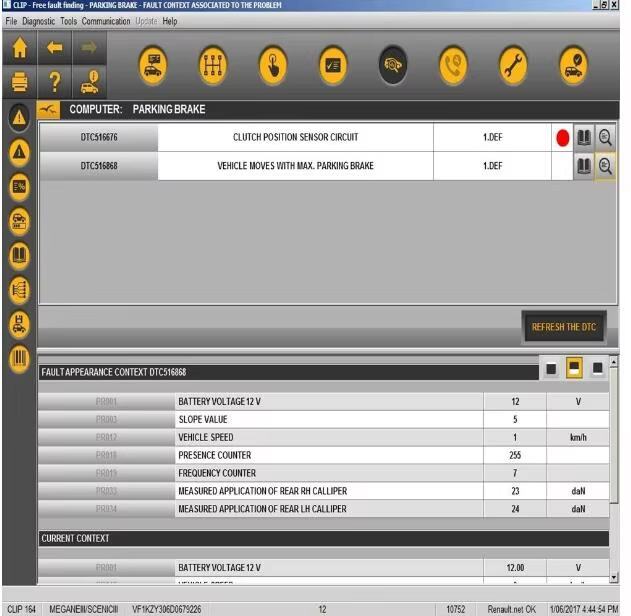The image size is (631, 616).
Task: Open the barcode sidebar icon
Action: 19,358
